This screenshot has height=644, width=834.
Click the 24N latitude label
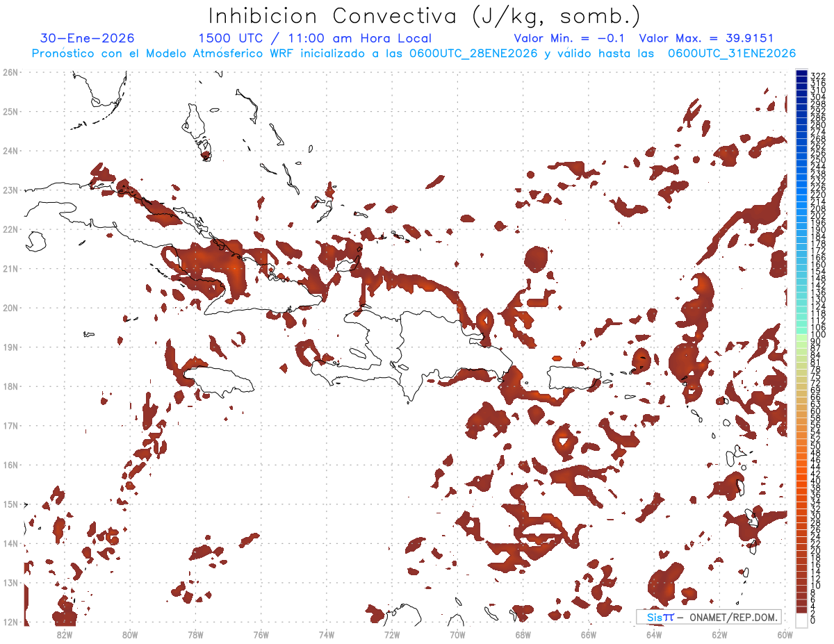[x=10, y=151]
